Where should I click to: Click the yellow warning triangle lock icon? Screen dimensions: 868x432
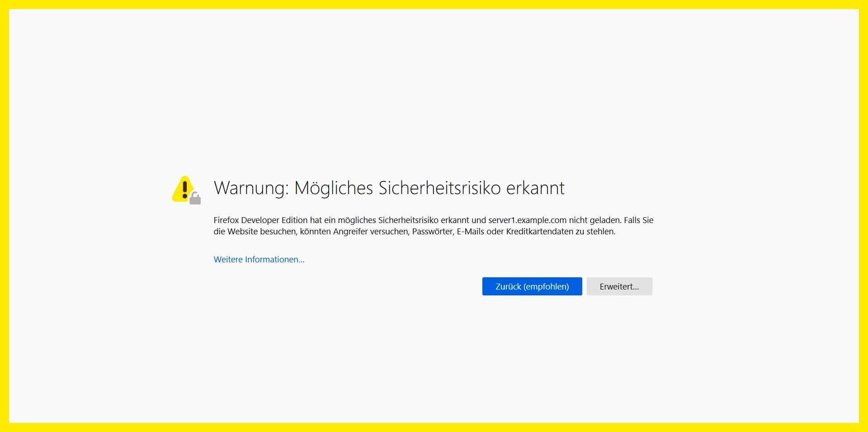click(186, 190)
